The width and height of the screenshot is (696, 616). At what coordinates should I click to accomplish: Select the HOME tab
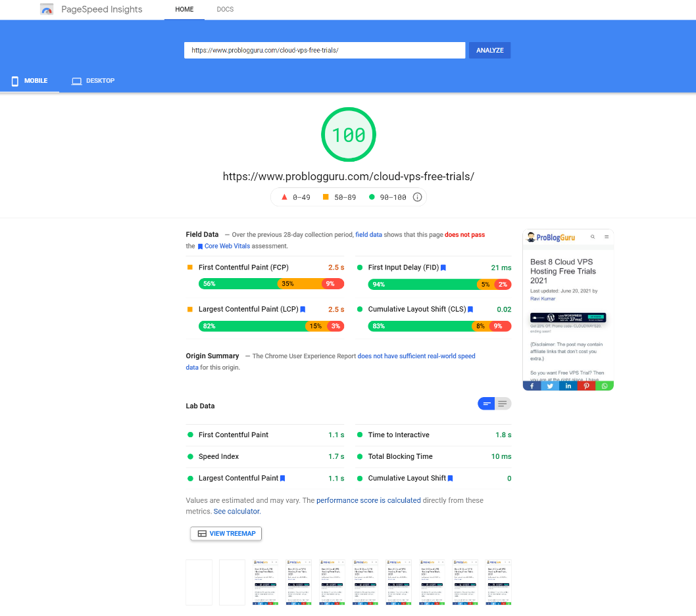point(184,9)
